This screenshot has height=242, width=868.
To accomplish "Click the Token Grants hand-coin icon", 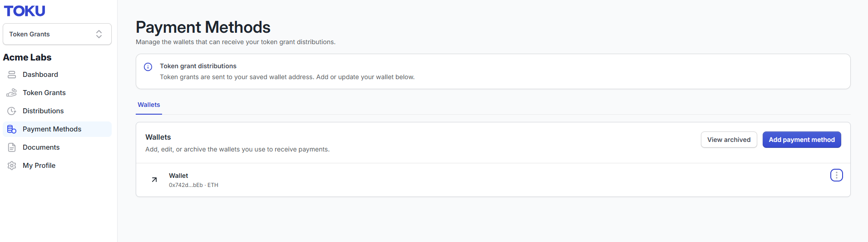I will pyautogui.click(x=12, y=93).
